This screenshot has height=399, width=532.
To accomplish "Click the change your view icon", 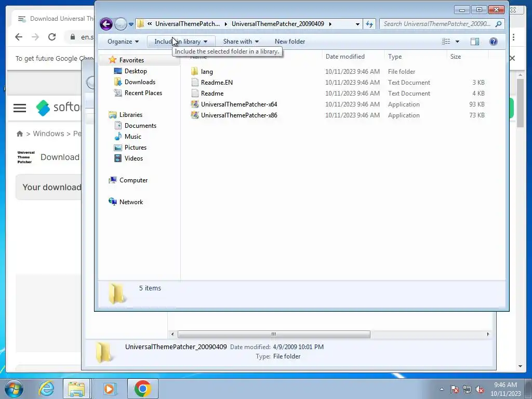I will pos(446,42).
